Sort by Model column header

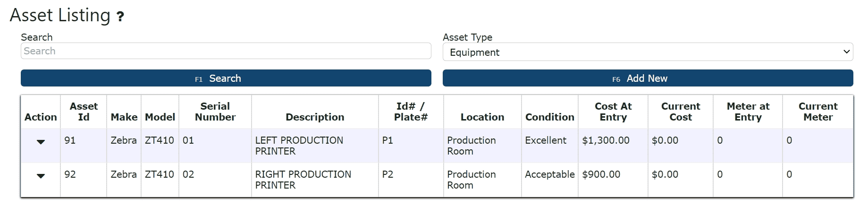point(160,117)
